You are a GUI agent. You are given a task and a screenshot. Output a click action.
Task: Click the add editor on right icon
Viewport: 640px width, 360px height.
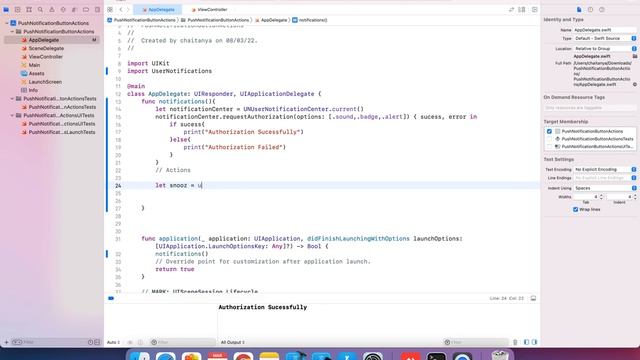click(x=535, y=9)
